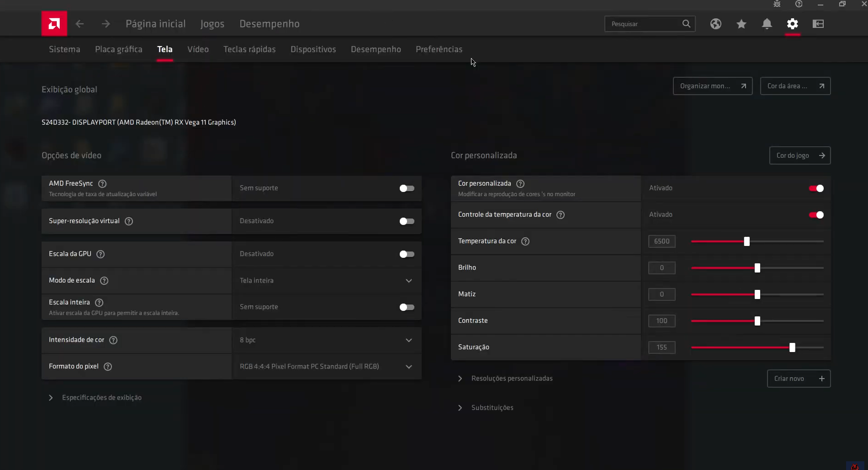This screenshot has width=868, height=470.
Task: Enable Super-resolução virtual switch
Action: 407,221
